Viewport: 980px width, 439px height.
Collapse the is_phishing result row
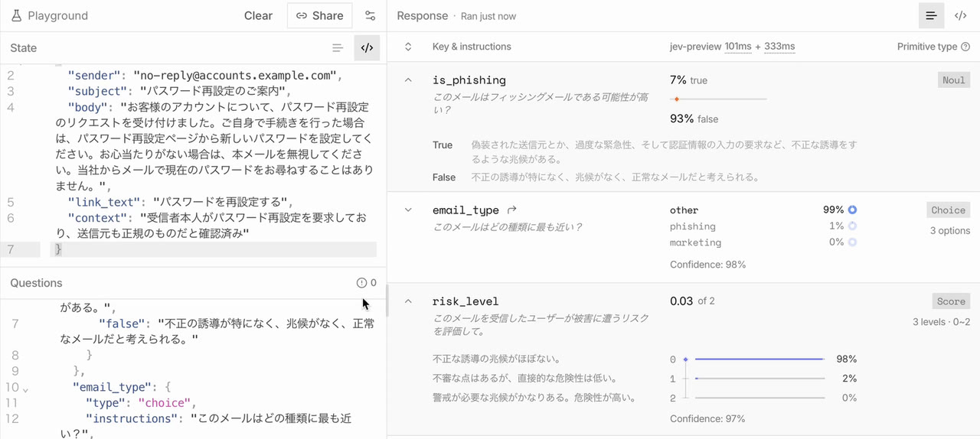408,80
